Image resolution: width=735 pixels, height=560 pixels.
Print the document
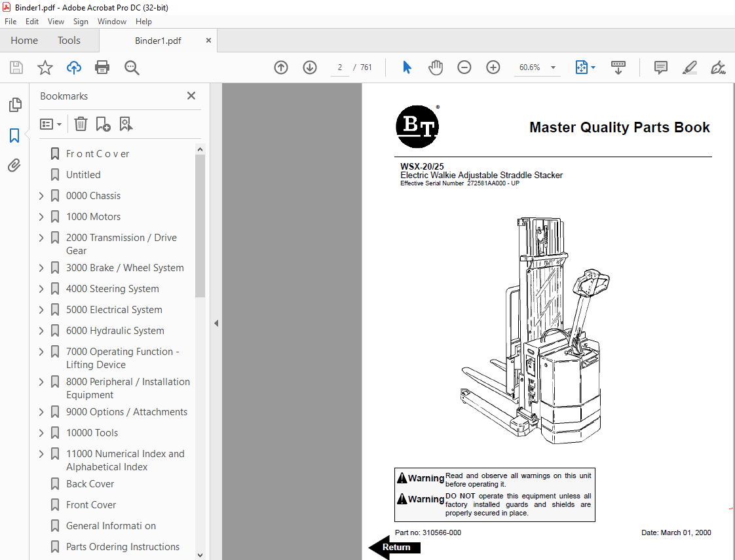tap(102, 67)
